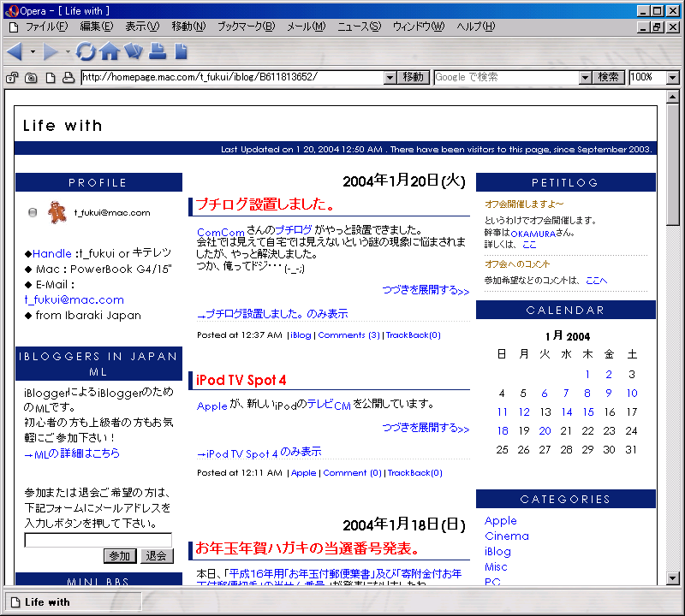Click the ComCom link in first post
Viewport: 685px width, 616px height.
(221, 232)
